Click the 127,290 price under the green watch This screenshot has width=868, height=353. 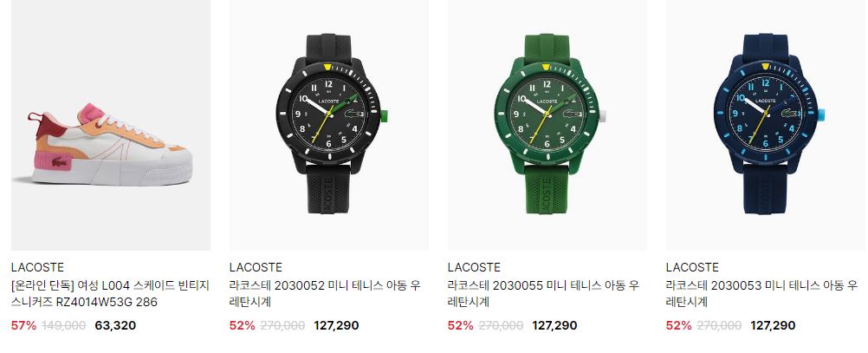[x=554, y=326]
